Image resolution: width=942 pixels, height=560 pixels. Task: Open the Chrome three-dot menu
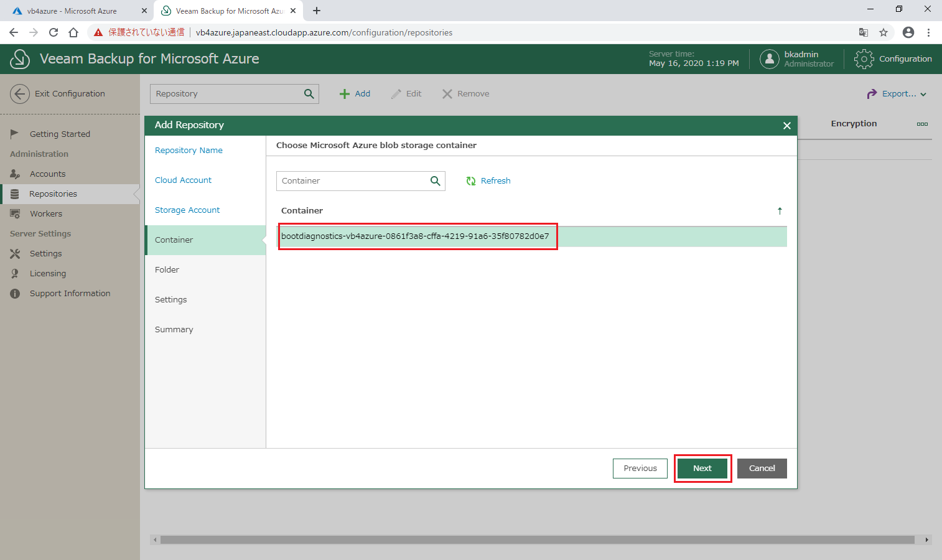[928, 32]
